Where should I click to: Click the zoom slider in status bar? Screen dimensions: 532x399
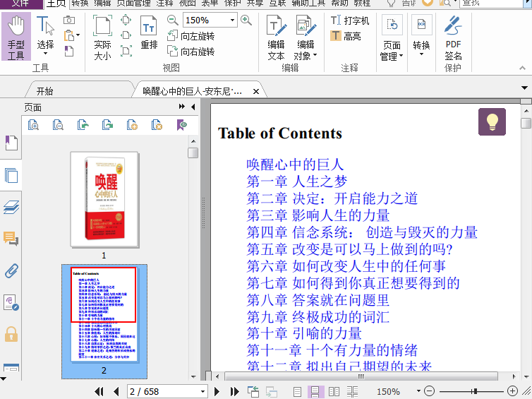475,391
